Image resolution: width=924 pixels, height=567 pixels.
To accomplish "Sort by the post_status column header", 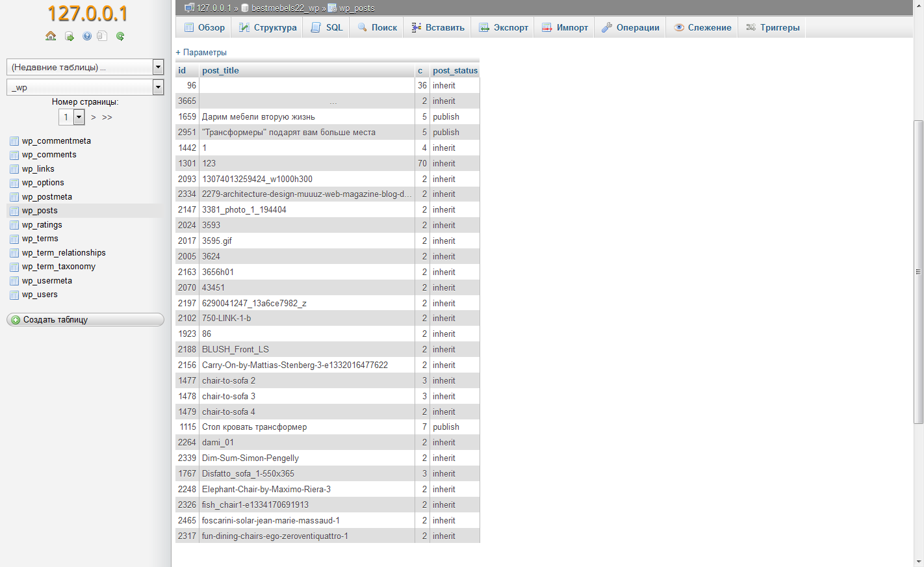I will tap(455, 70).
